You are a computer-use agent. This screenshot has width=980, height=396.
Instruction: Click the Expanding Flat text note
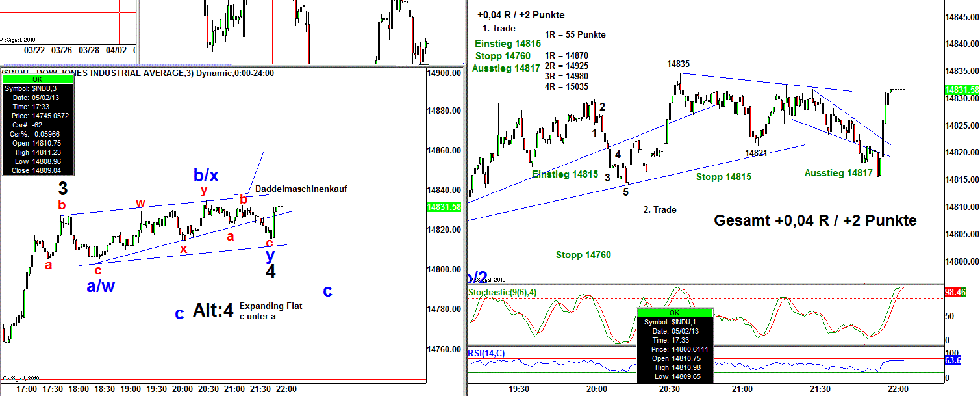(271, 306)
